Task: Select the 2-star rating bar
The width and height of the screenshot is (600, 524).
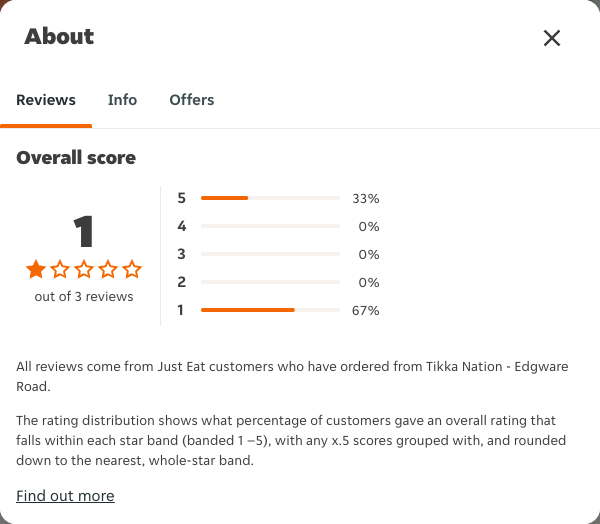Action: point(270,282)
